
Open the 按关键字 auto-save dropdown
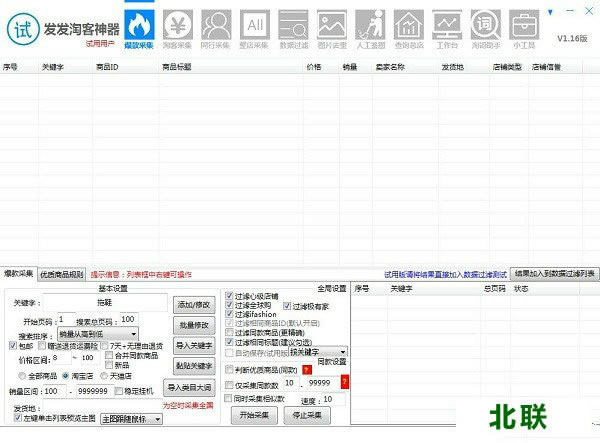click(x=318, y=352)
